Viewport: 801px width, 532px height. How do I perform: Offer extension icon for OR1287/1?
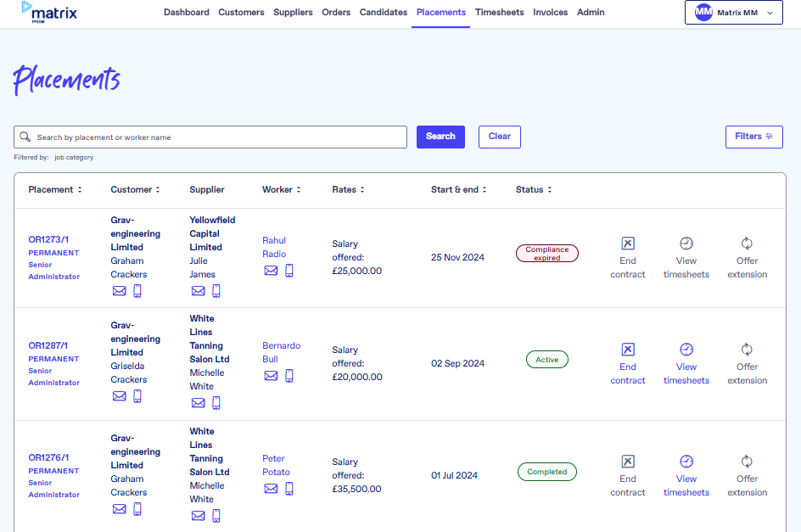pyautogui.click(x=747, y=350)
